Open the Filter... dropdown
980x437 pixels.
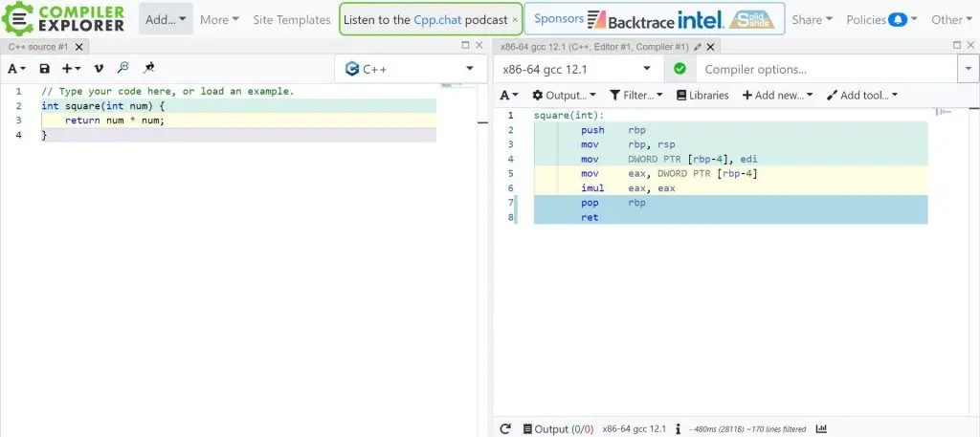[x=636, y=95]
